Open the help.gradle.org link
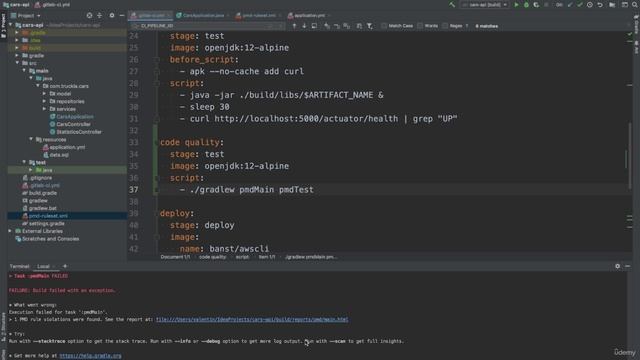The height and width of the screenshot is (360, 640). 90,356
